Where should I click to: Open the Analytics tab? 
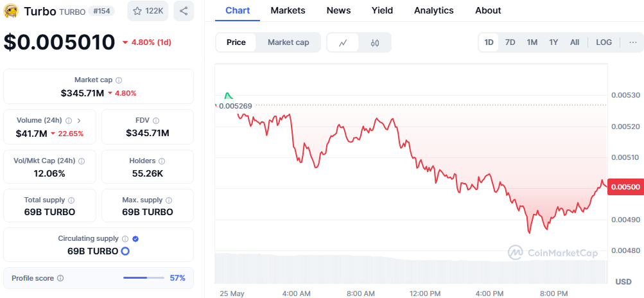pyautogui.click(x=433, y=10)
